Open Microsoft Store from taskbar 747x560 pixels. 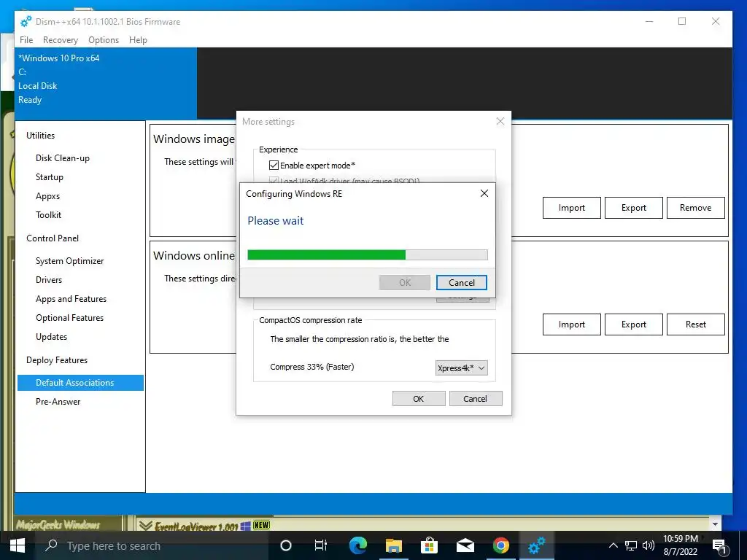[429, 545]
